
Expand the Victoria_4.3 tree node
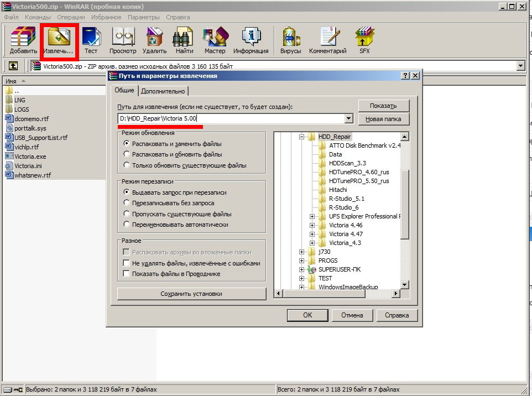tap(312, 243)
